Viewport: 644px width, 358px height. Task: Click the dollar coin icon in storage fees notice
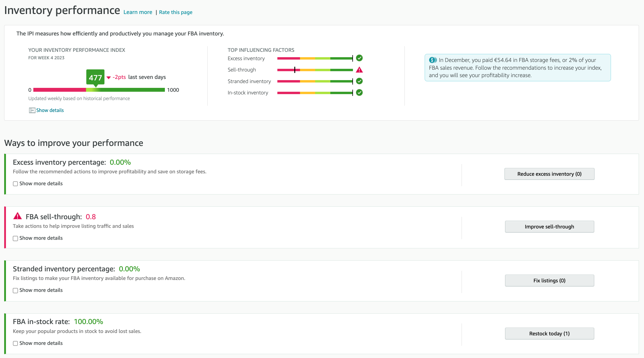point(433,60)
